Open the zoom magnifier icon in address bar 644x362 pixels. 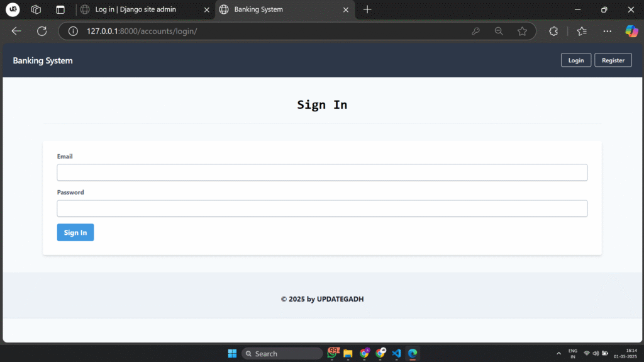(x=499, y=31)
